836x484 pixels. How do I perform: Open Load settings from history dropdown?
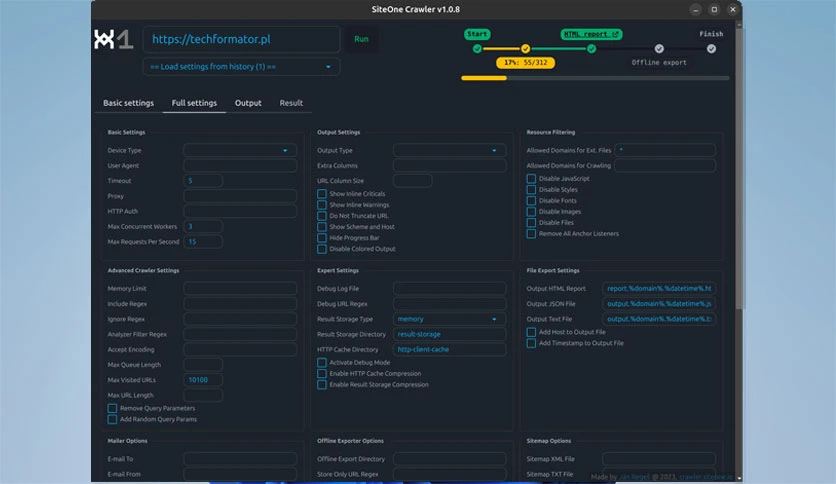coord(241,67)
